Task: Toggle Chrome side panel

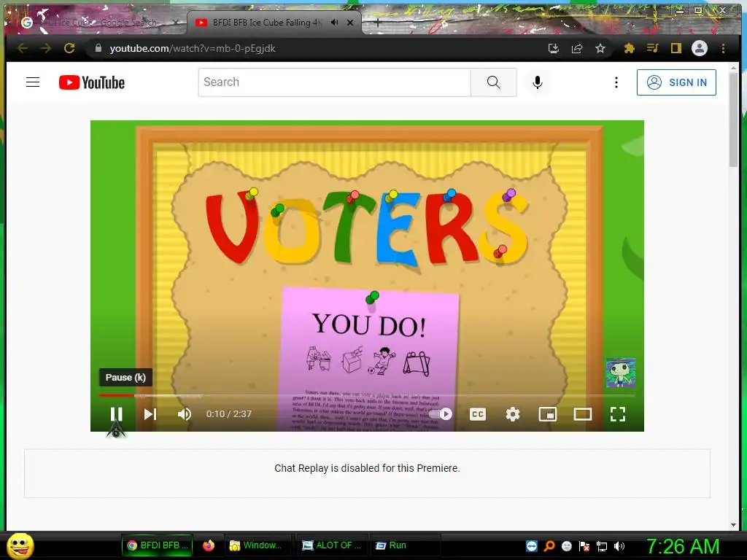Action: coord(676,48)
